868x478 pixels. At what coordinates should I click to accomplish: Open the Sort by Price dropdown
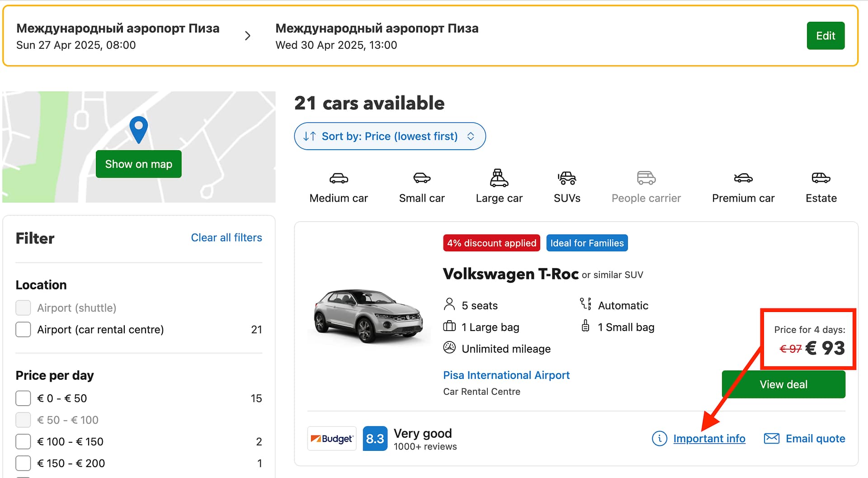pyautogui.click(x=390, y=136)
